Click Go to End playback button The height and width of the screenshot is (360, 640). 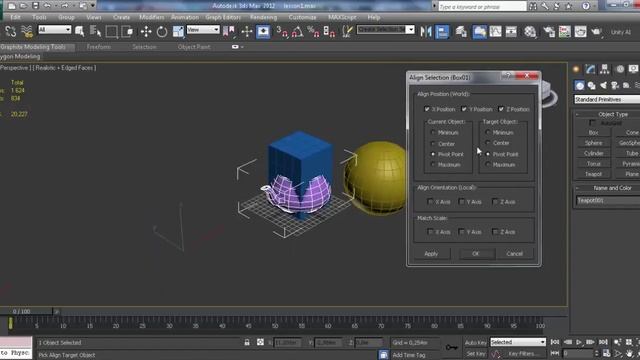(x=603, y=342)
